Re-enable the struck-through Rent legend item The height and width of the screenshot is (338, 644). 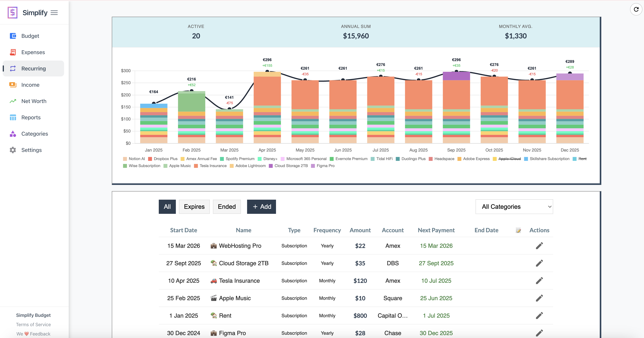point(580,159)
